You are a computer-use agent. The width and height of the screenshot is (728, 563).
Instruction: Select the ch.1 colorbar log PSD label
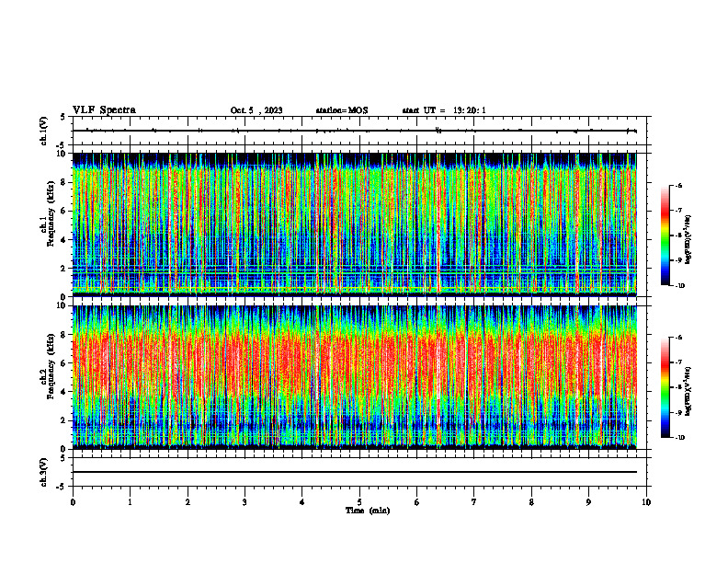[x=688, y=239]
